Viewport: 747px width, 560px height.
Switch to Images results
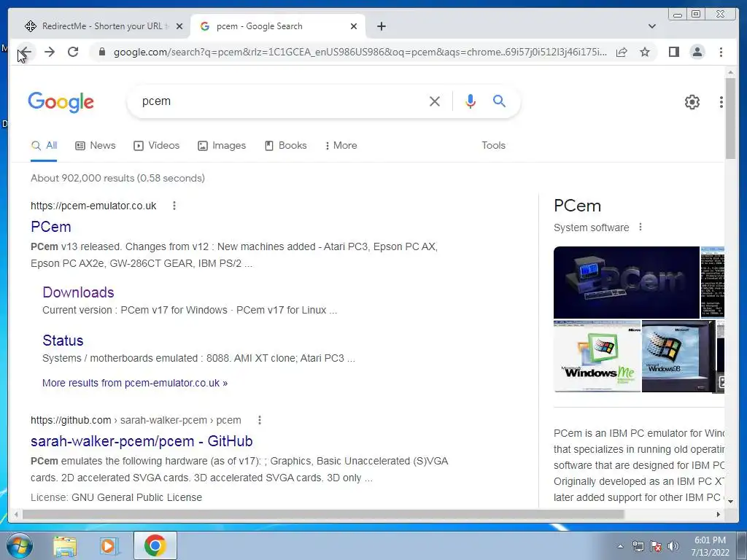pos(222,145)
